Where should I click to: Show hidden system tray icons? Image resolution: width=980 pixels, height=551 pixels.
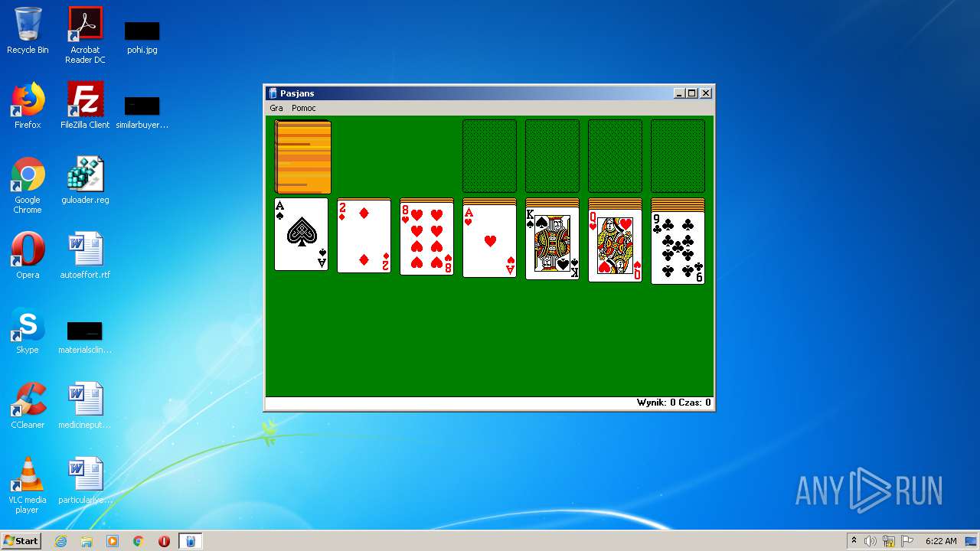854,541
